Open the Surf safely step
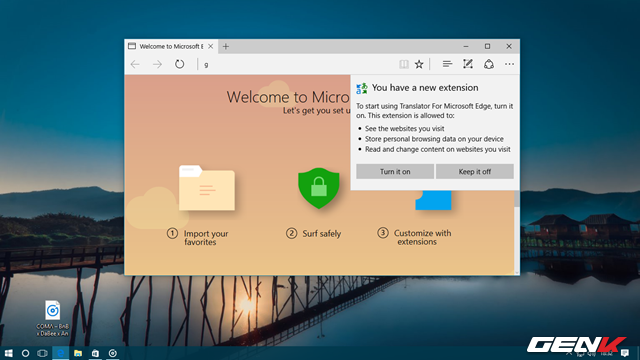The height and width of the screenshot is (360, 640). click(x=313, y=233)
